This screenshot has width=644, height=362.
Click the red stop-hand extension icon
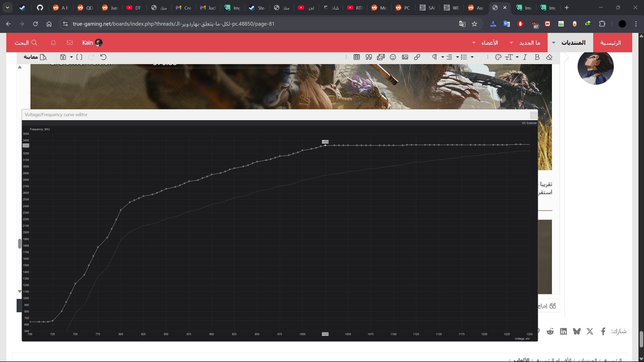coord(520,24)
